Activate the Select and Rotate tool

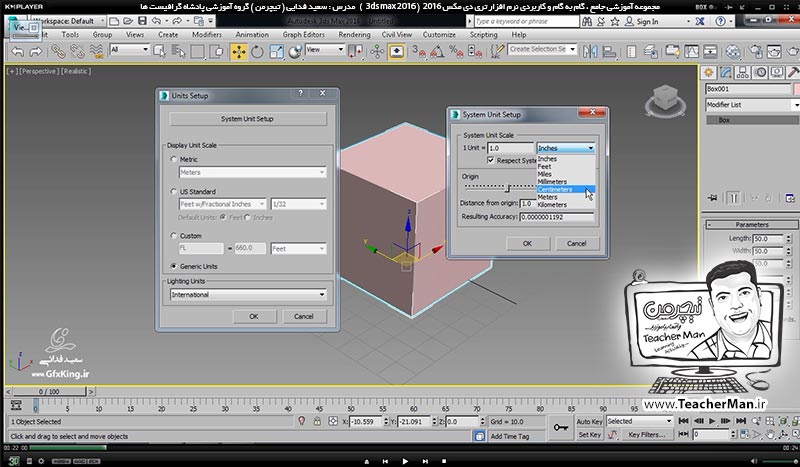click(x=257, y=52)
